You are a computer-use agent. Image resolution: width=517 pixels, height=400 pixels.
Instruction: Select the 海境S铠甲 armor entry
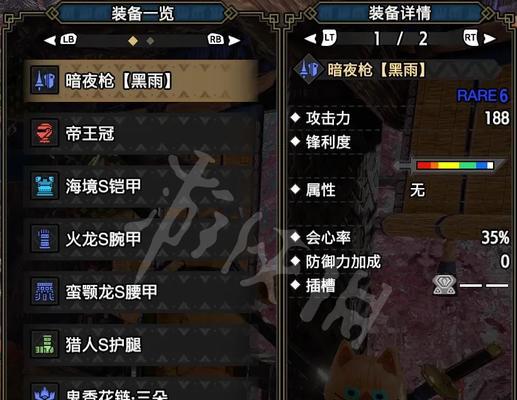(142, 186)
